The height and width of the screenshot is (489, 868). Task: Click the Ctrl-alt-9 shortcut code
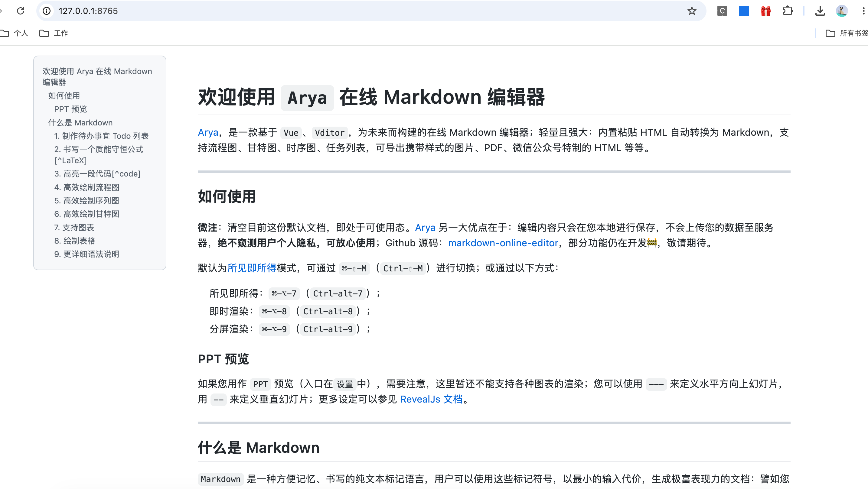[x=328, y=329]
